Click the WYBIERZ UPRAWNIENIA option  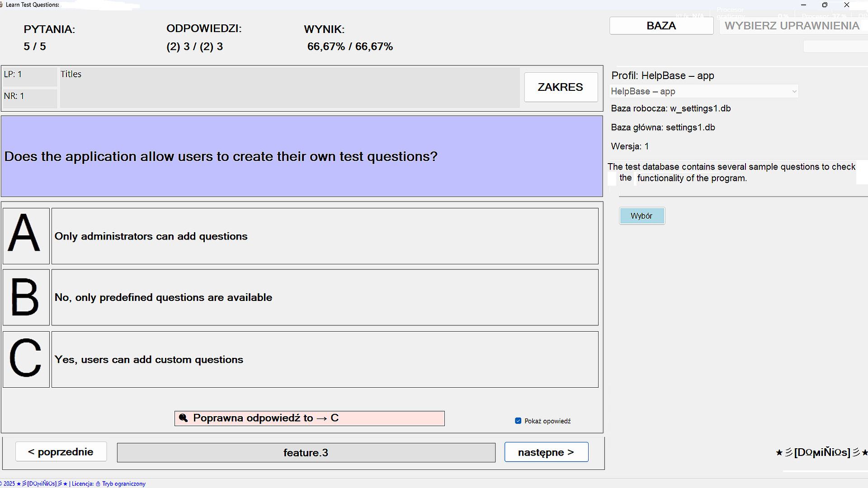(792, 25)
